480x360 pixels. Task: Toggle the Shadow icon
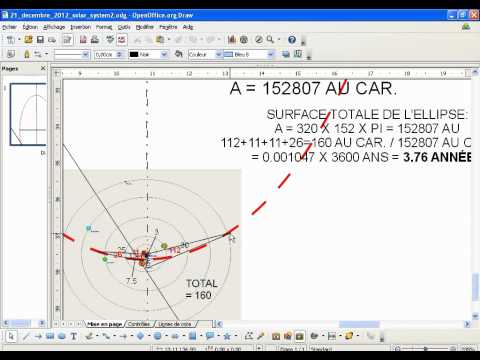pyautogui.click(x=286, y=54)
